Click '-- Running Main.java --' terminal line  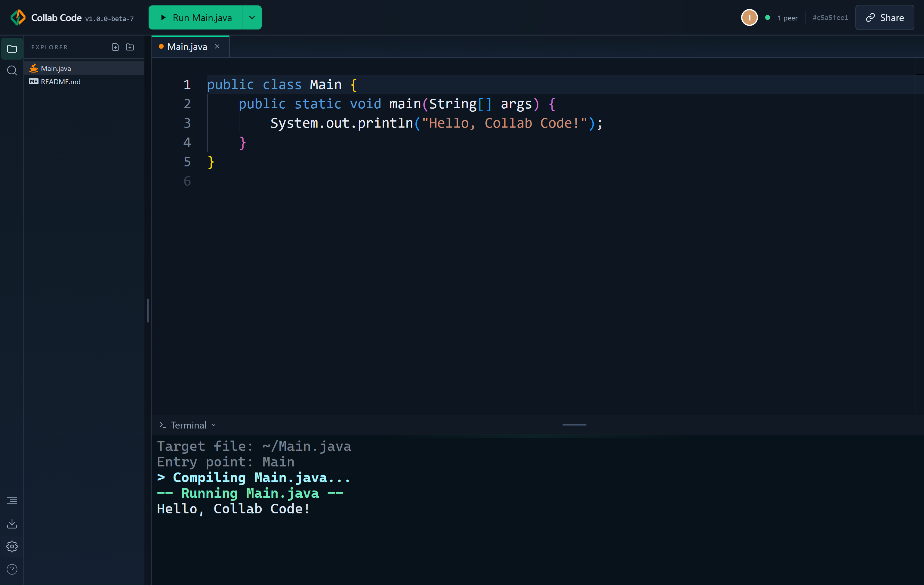pos(250,493)
